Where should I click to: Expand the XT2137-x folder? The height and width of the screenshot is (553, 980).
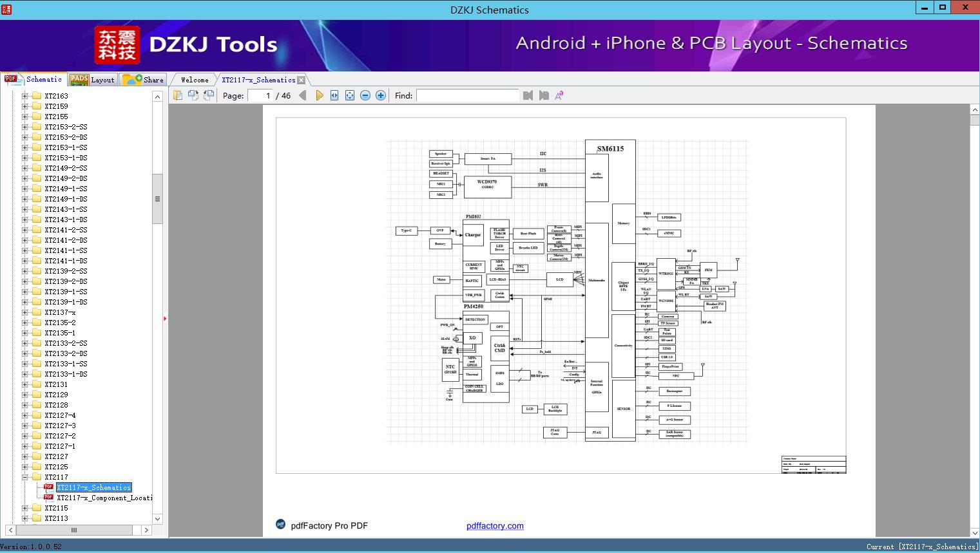click(25, 312)
